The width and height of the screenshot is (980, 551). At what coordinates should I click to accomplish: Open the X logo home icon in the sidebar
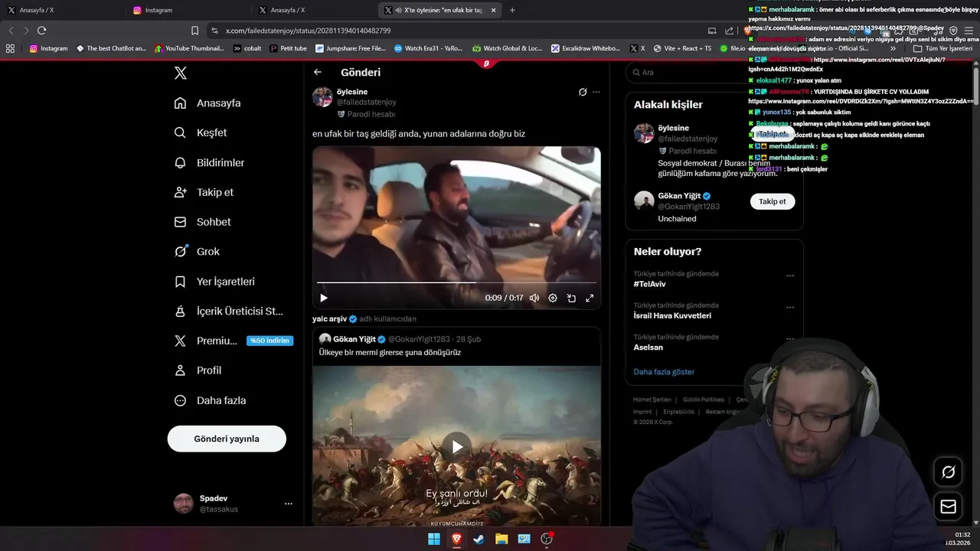coord(180,73)
